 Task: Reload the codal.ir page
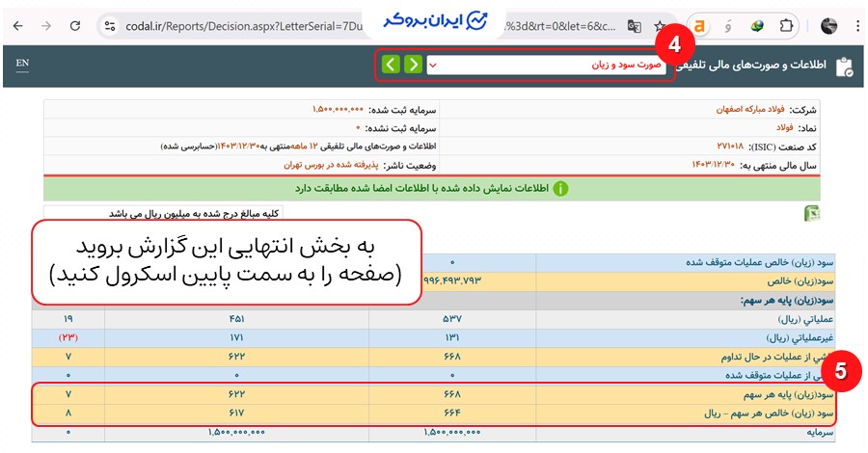(75, 25)
